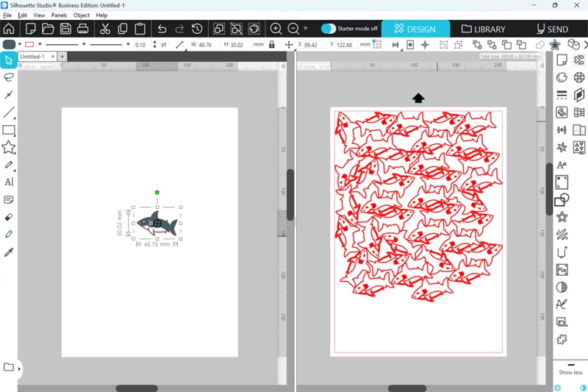588x392 pixels.
Task: Switch to the LIBRARY tab
Action: 483,29
